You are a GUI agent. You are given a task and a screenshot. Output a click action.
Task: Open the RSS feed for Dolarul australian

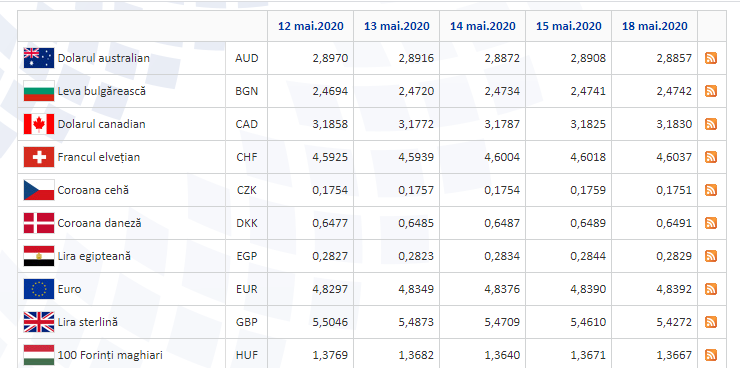[711, 58]
